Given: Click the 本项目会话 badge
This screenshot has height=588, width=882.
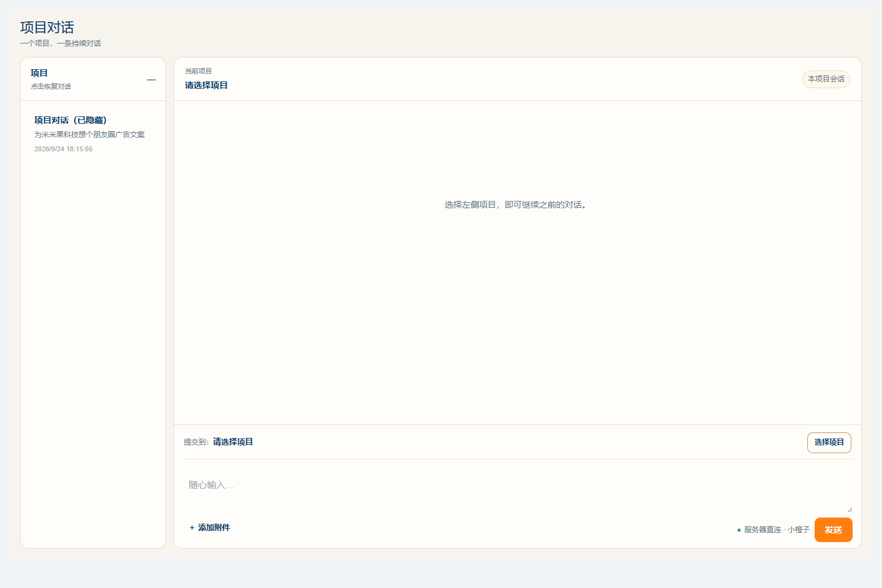Looking at the screenshot, I should point(826,79).
